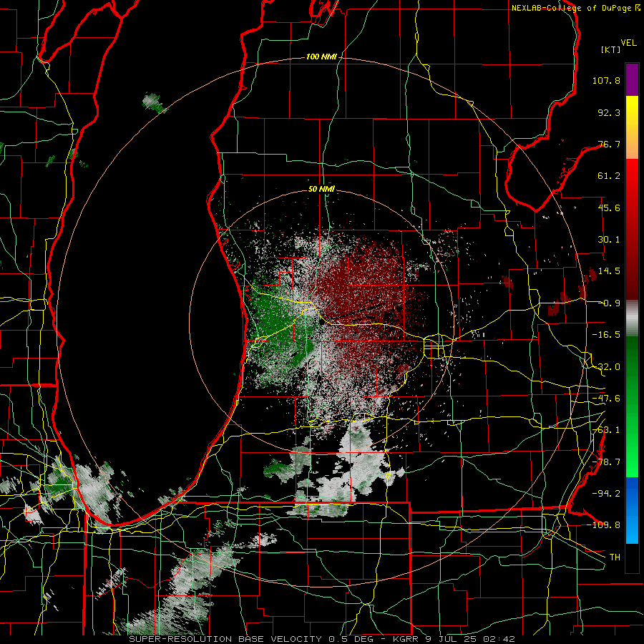Click the VEL legend title

(x=628, y=43)
